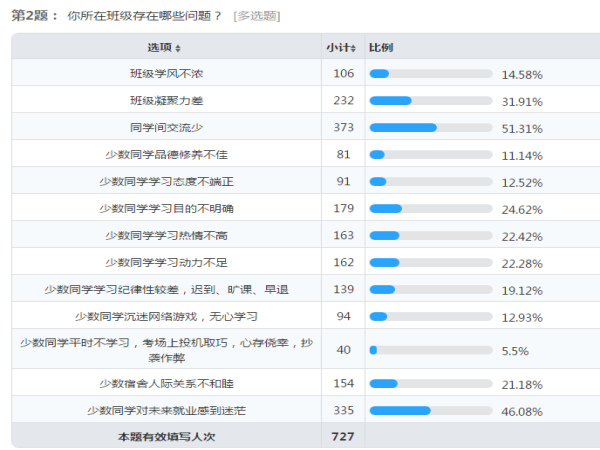Click the 22.42% ratio bar

coord(431,235)
